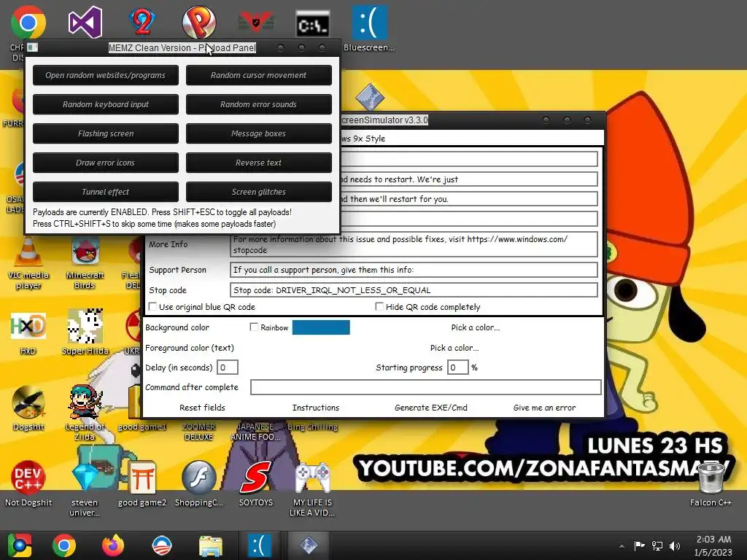Click Reset fields in simulator
This screenshot has width=747, height=560.
pos(203,408)
